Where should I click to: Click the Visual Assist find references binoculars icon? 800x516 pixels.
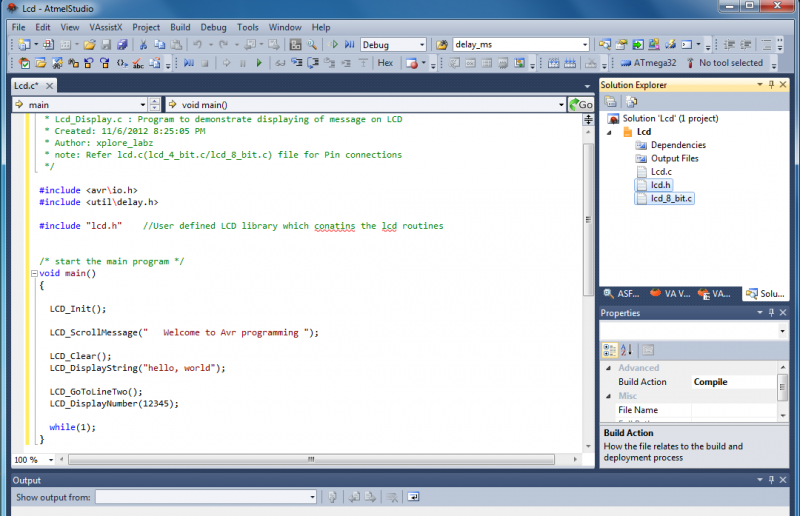(73, 63)
